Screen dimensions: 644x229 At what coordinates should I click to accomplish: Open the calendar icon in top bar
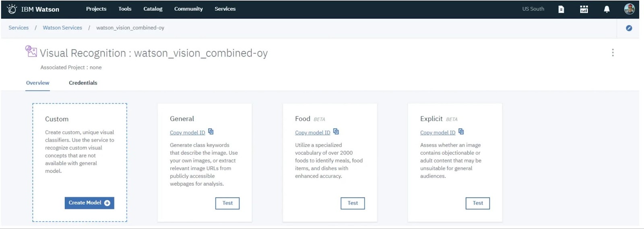coord(584,9)
